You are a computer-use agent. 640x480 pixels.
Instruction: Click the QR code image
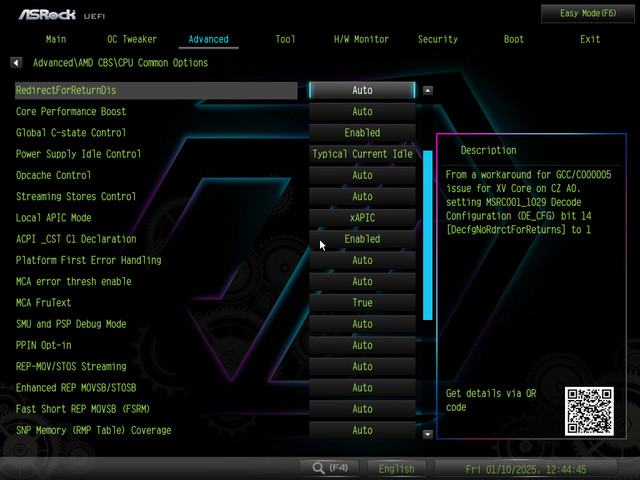(589, 411)
